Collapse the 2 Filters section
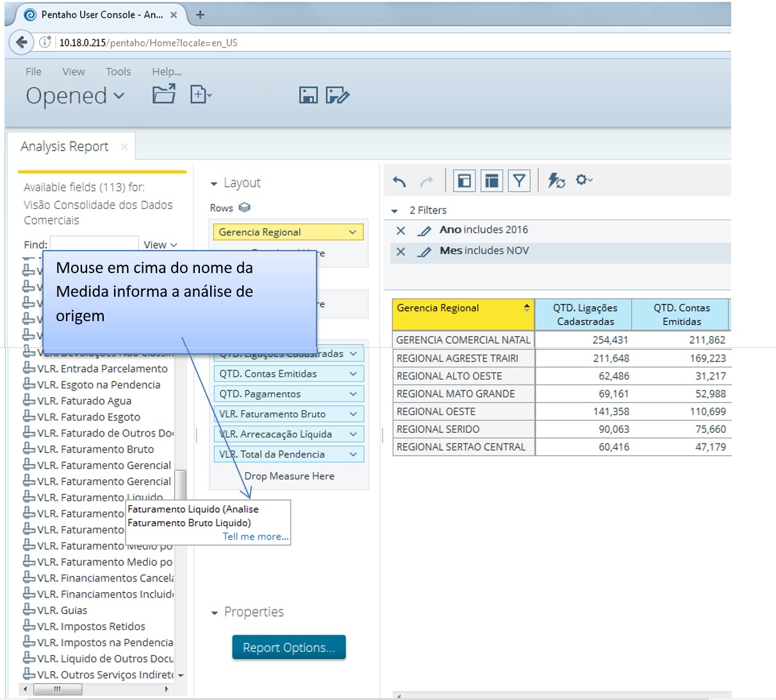 point(393,210)
